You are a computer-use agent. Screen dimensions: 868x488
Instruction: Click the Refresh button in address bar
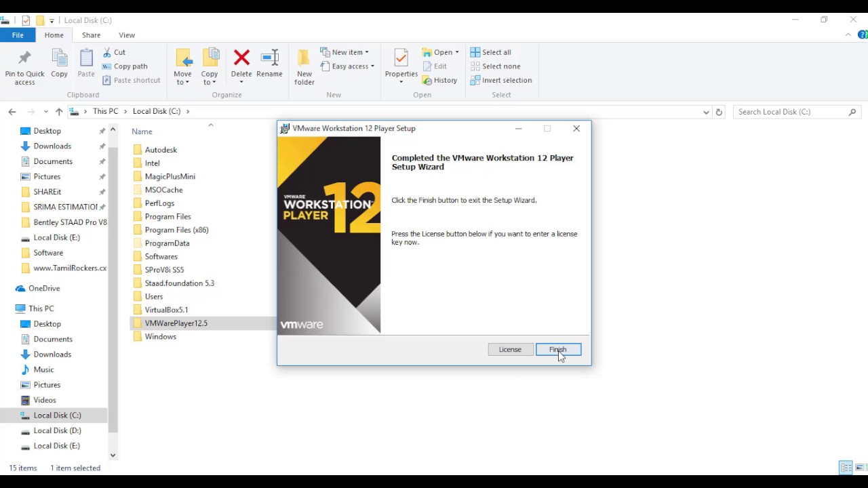(719, 112)
